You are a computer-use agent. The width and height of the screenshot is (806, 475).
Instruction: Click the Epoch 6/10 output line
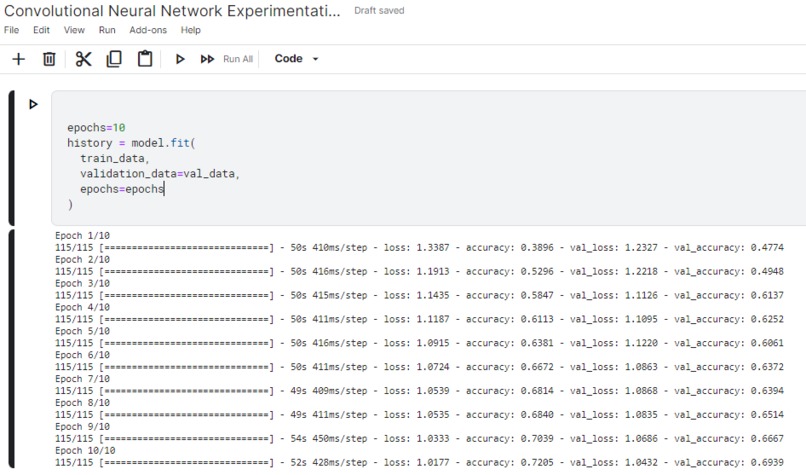click(x=83, y=355)
